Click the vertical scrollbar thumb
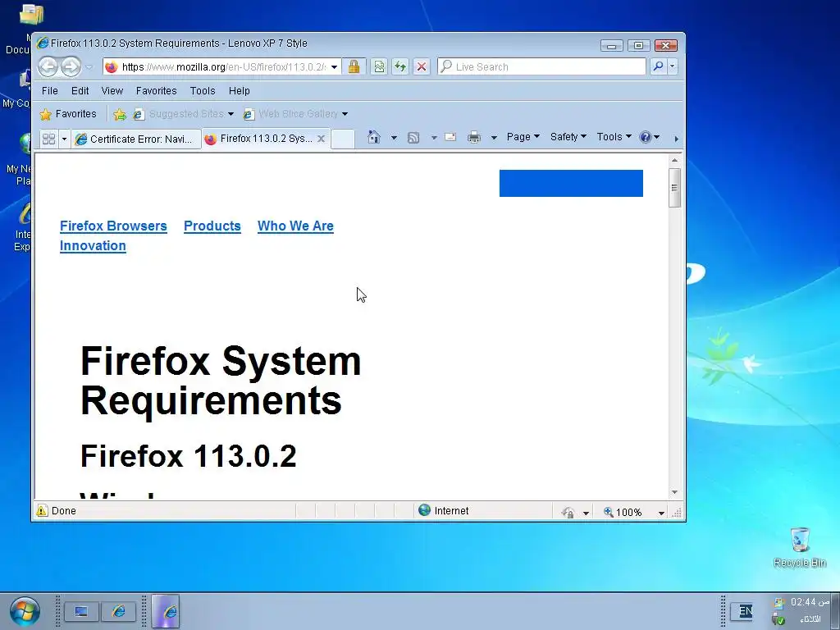The image size is (840, 630). click(674, 188)
